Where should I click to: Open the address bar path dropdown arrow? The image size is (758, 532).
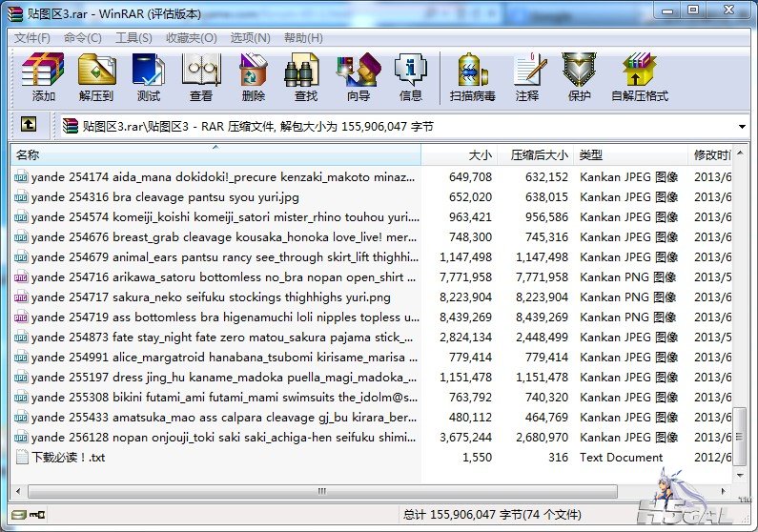pos(742,127)
